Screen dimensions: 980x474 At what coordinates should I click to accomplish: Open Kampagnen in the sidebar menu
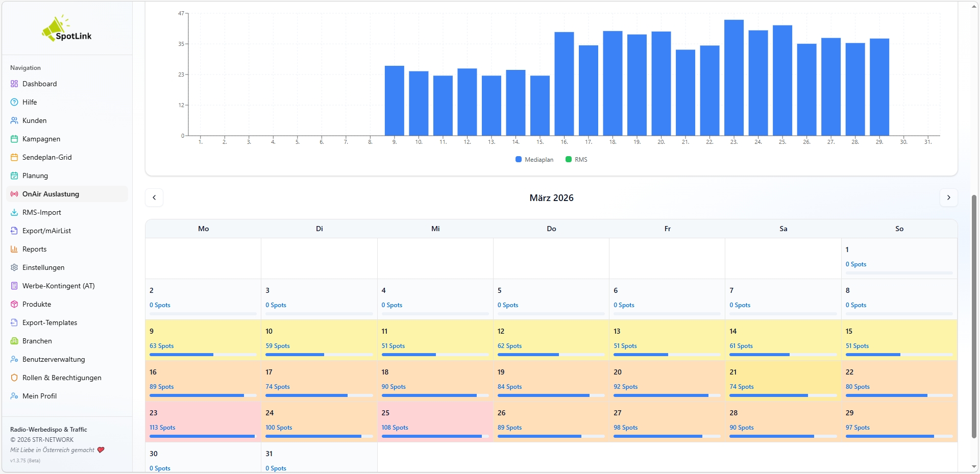click(x=41, y=139)
